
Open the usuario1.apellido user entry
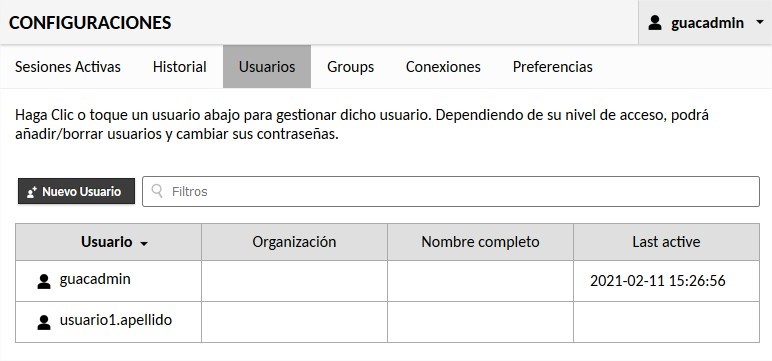click(116, 320)
